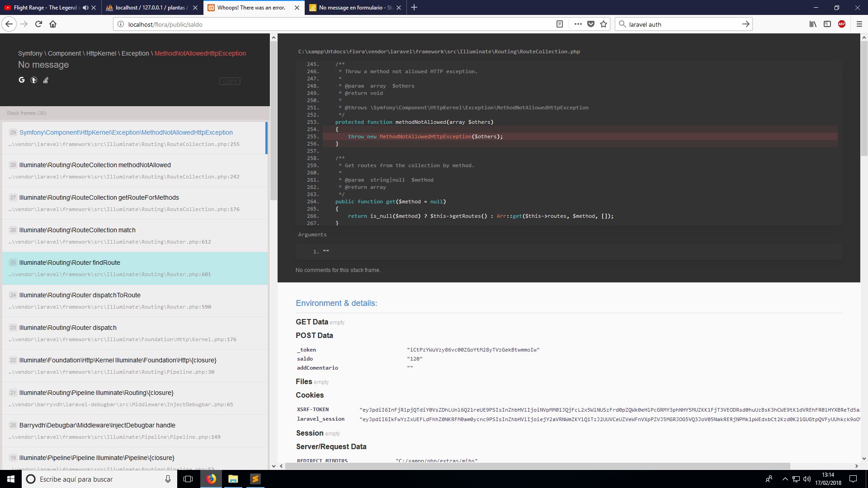
Task: Toggle reader view in address bar
Action: pos(560,24)
